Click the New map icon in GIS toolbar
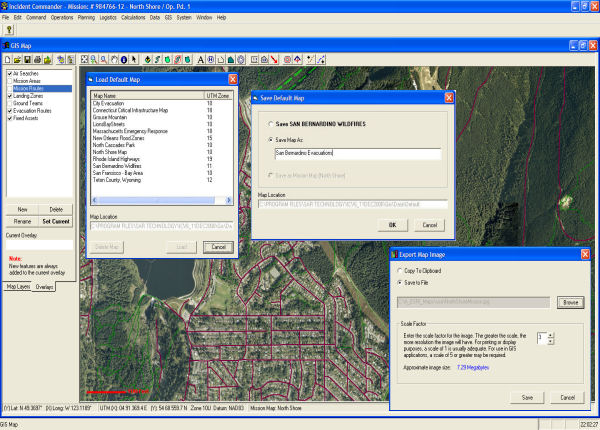 [8, 60]
